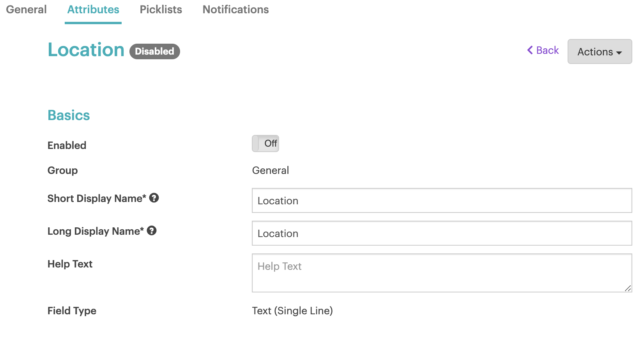Switch to the General tab
This screenshot has width=644, height=340.
click(26, 9)
